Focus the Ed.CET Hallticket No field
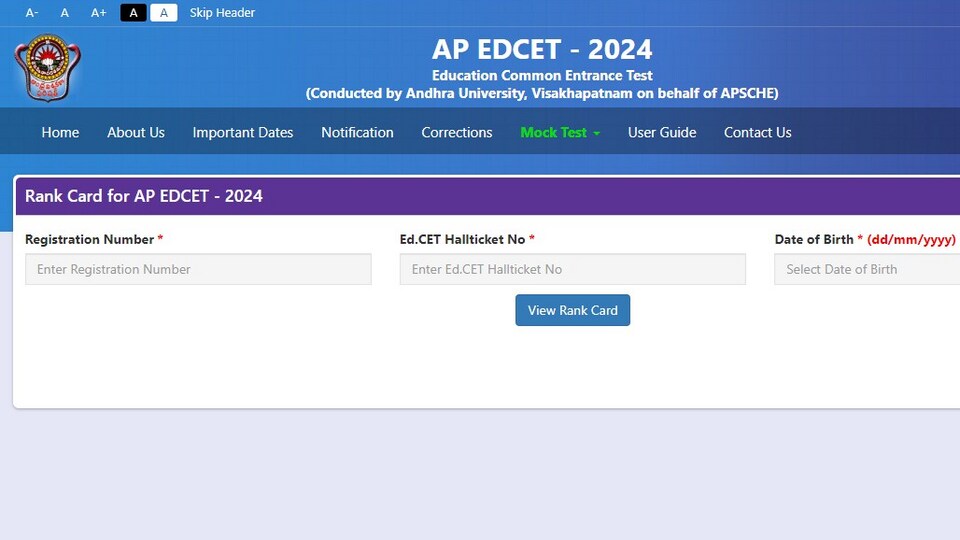 (573, 269)
